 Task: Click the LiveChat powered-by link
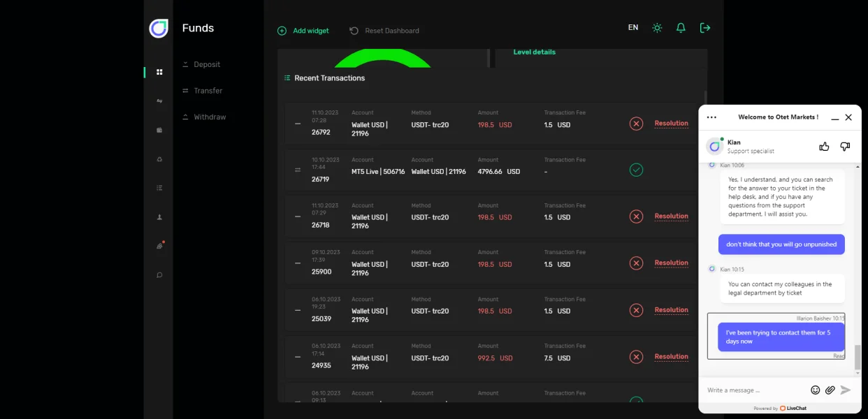[780, 409]
